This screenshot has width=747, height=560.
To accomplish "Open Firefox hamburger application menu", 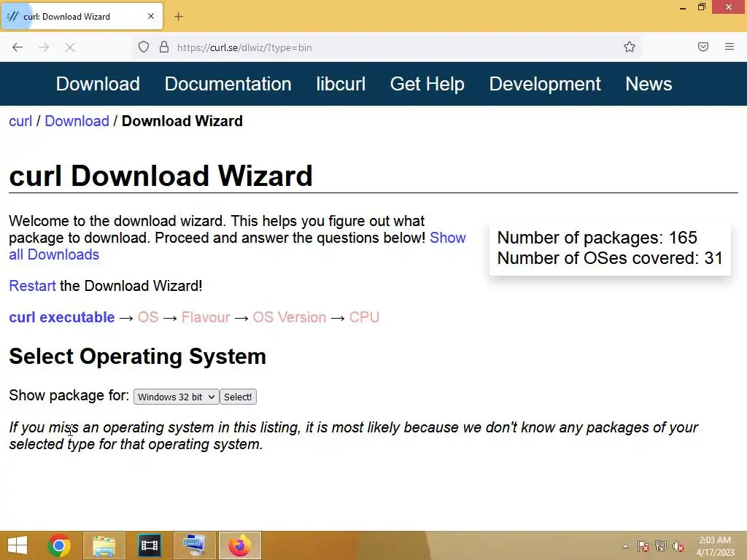I will 729,47.
